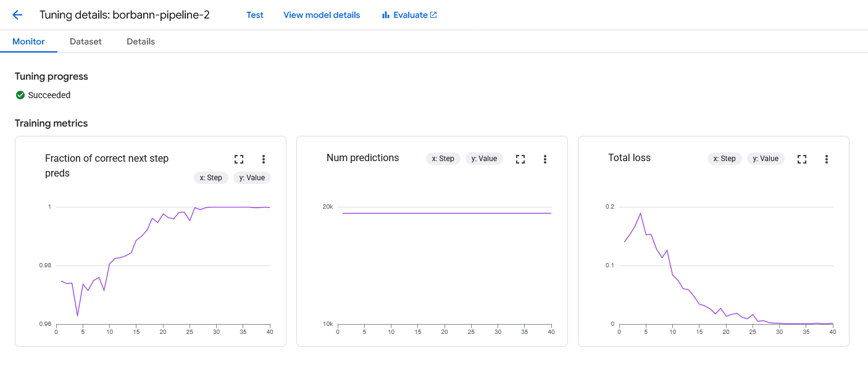868x371 pixels.
Task: Open the three-dot menu on Total loss
Action: (827, 159)
